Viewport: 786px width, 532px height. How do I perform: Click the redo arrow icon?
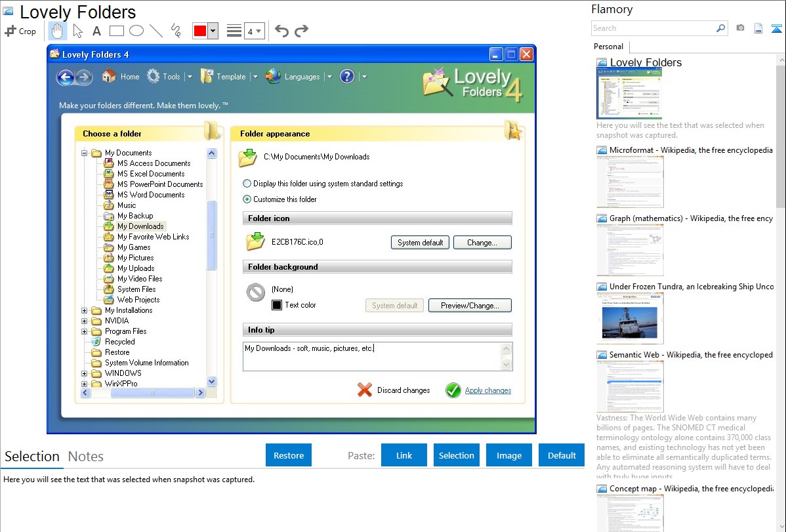301,31
